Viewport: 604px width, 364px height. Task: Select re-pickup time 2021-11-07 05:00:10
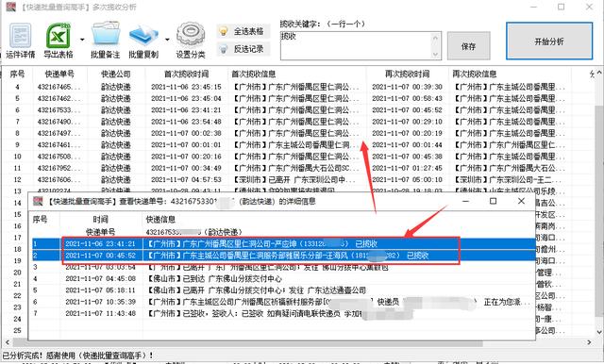(x=407, y=179)
